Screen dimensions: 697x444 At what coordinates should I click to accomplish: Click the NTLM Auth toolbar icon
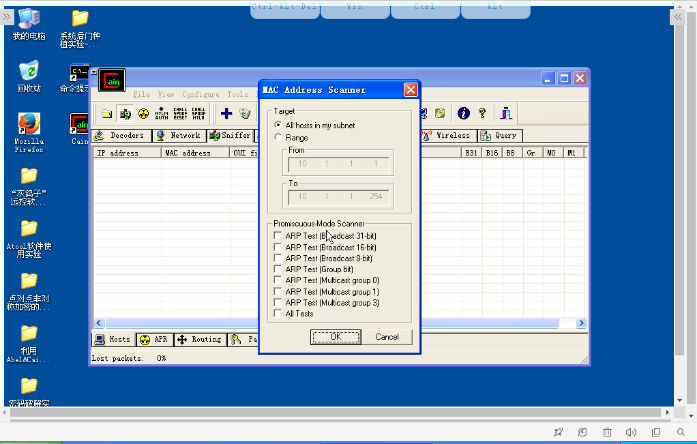161,114
